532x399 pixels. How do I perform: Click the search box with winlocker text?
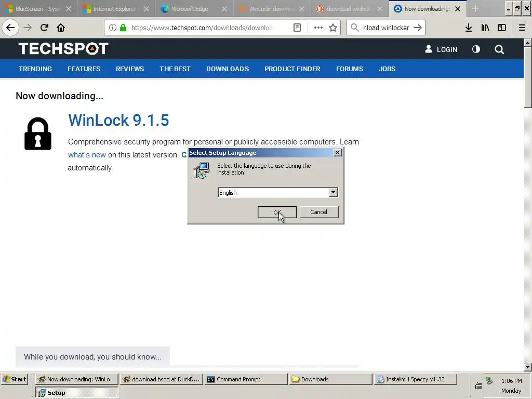coord(386,28)
